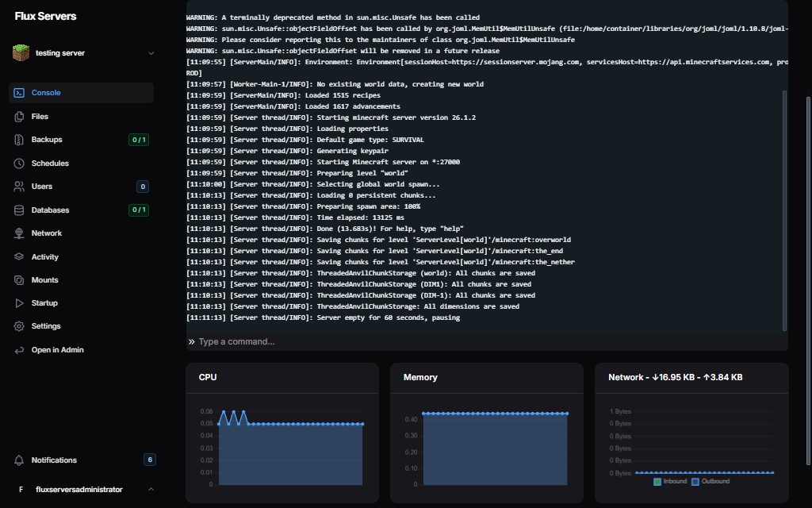Click the 'Starting Minecraft server on *:27000' line
This screenshot has height=508, width=812.
(324, 162)
